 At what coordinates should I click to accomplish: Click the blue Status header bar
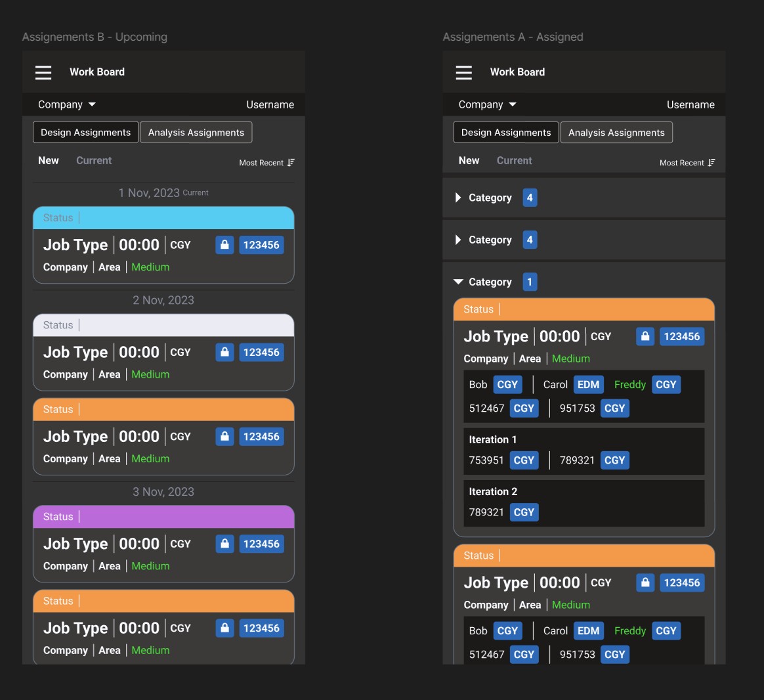point(163,218)
